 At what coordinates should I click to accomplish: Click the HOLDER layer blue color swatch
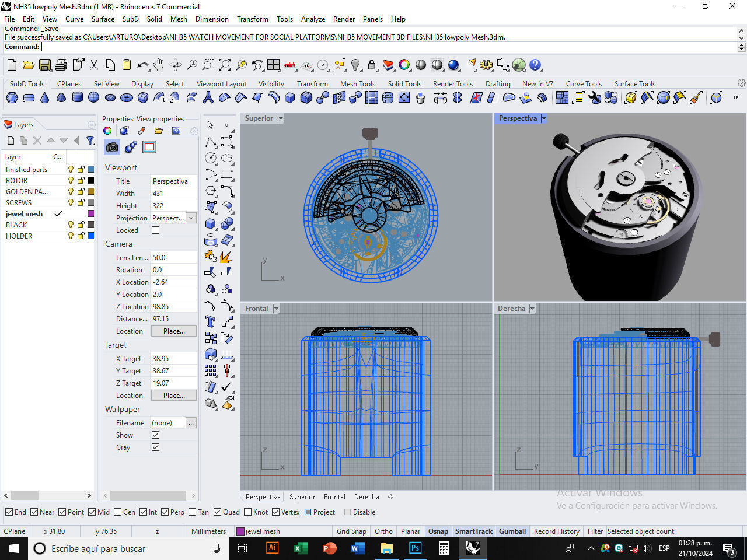click(90, 236)
